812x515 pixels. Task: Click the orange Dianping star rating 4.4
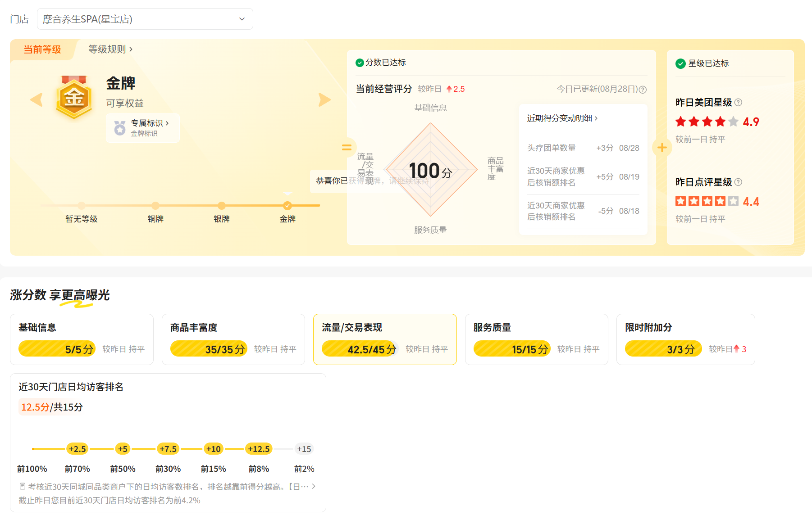717,201
